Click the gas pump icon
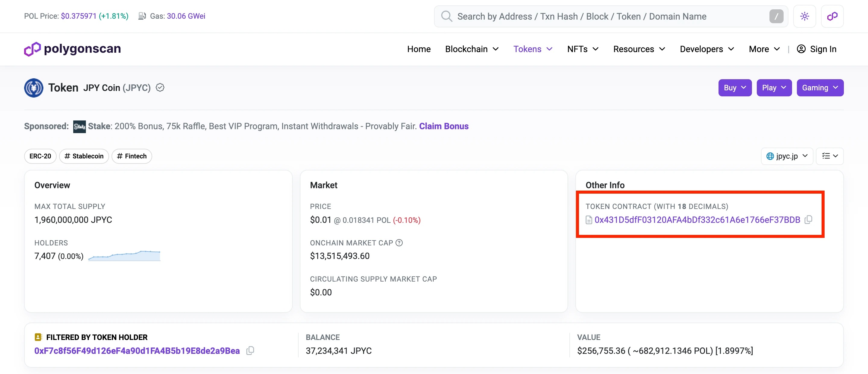868x374 pixels. tap(142, 16)
